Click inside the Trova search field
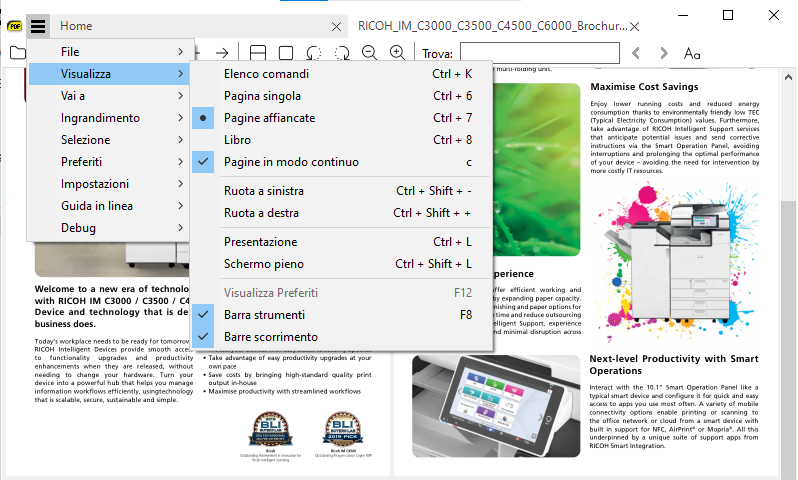This screenshot has width=798, height=480. (x=540, y=53)
